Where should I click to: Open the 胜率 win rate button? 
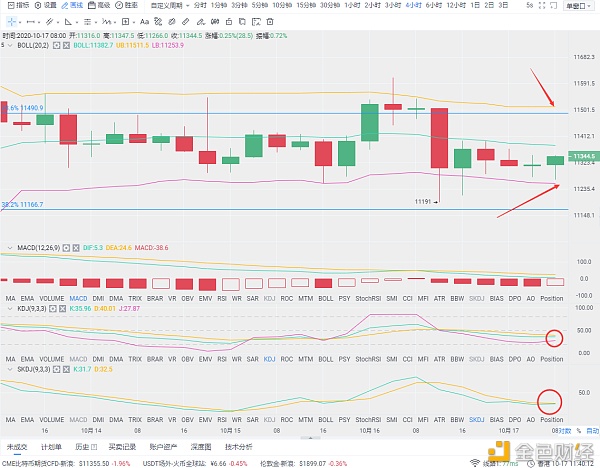pos(126,5)
